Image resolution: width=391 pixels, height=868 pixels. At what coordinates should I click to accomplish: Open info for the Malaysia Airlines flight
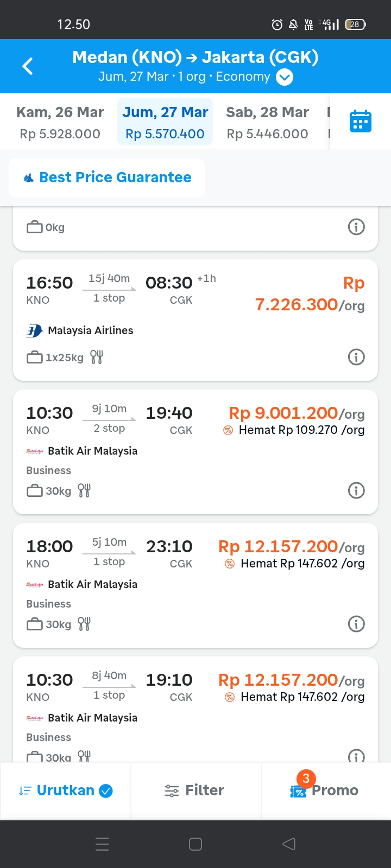pos(356,357)
